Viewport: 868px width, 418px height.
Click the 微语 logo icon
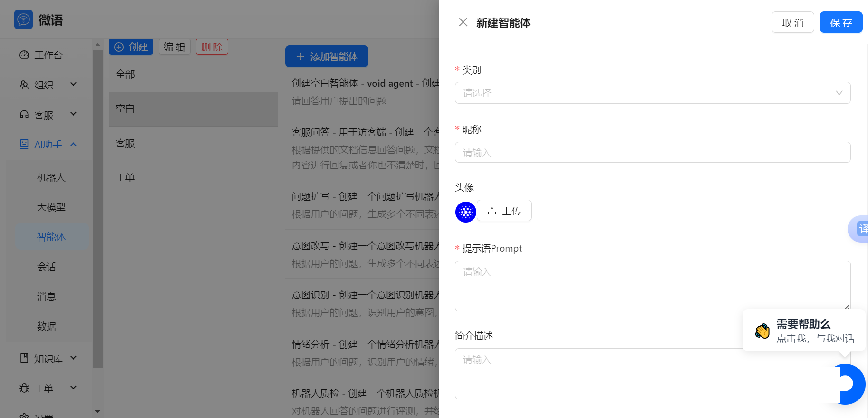(x=24, y=19)
